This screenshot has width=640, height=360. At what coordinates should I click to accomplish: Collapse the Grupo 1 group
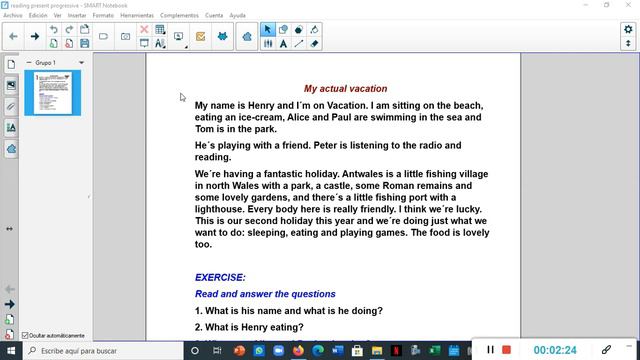pos(29,62)
